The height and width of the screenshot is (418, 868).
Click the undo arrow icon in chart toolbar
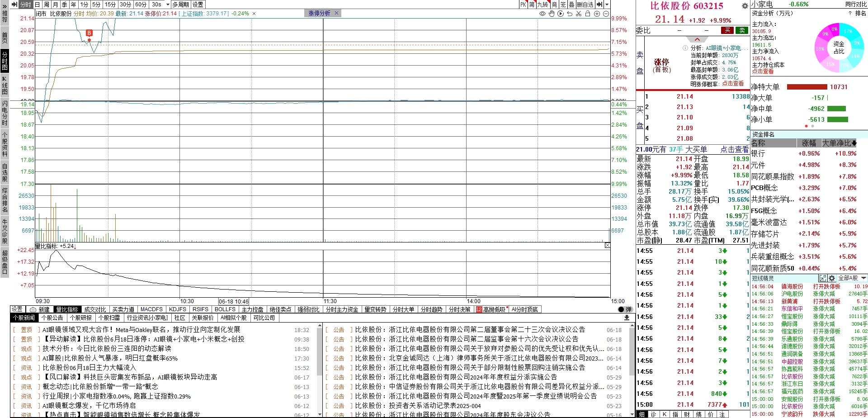click(x=570, y=14)
